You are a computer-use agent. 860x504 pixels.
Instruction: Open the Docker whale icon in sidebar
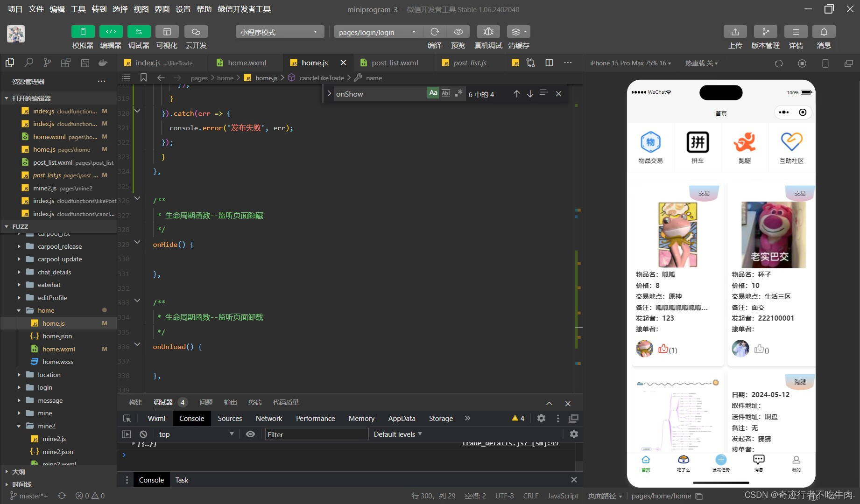[x=103, y=63]
